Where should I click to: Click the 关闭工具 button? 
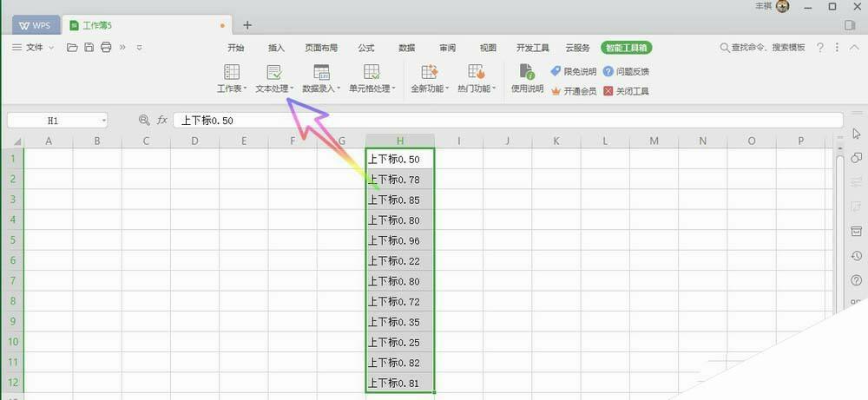point(626,91)
